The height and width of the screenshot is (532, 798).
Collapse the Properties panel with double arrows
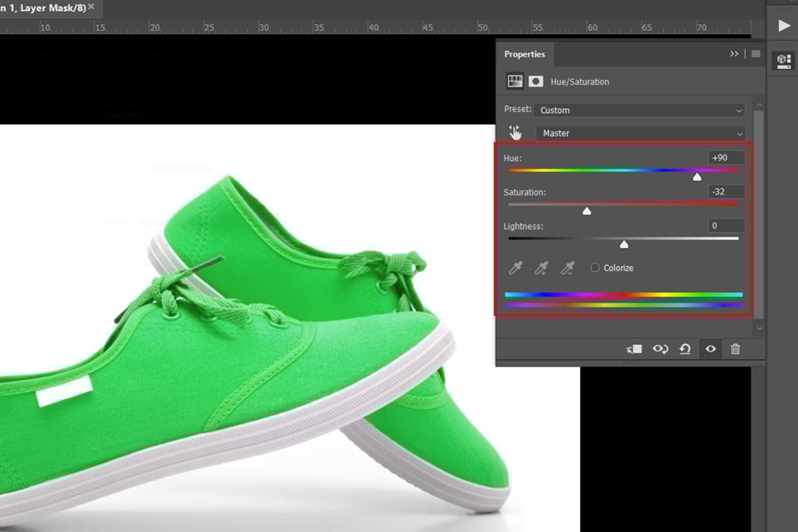click(x=734, y=53)
